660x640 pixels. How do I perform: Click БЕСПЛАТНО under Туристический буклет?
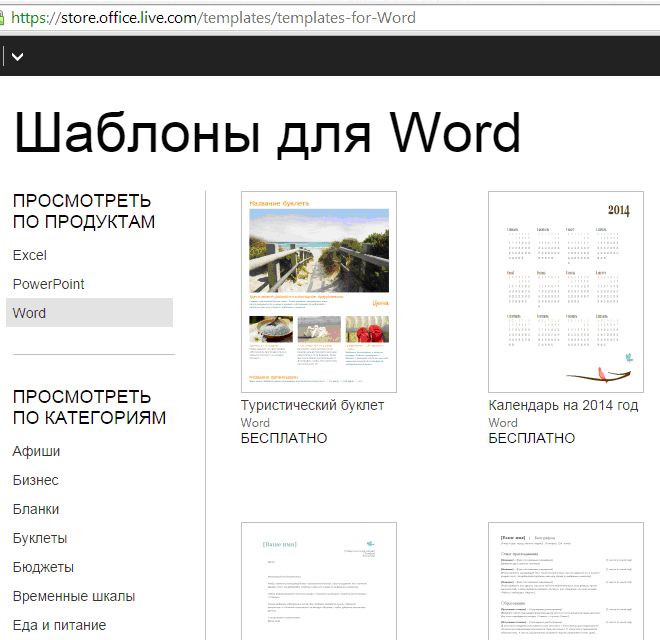point(284,438)
